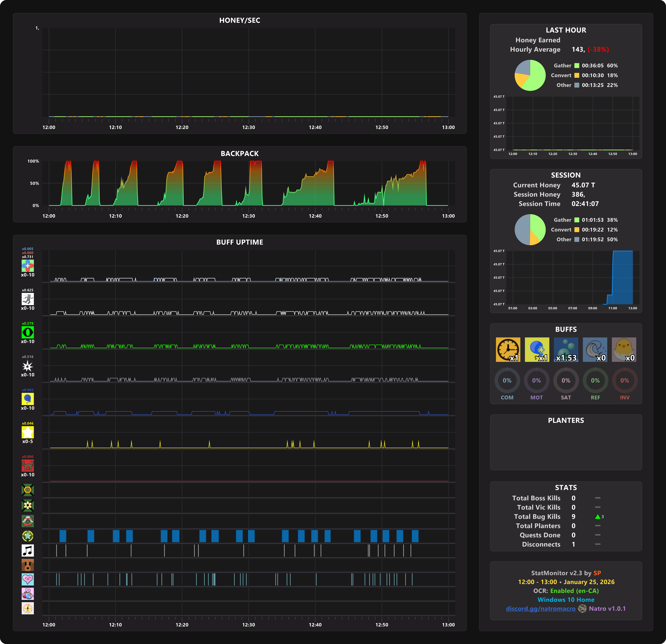This screenshot has width=666, height=644.
Task: Click the red and blue clover boost icon
Action: tap(28, 265)
